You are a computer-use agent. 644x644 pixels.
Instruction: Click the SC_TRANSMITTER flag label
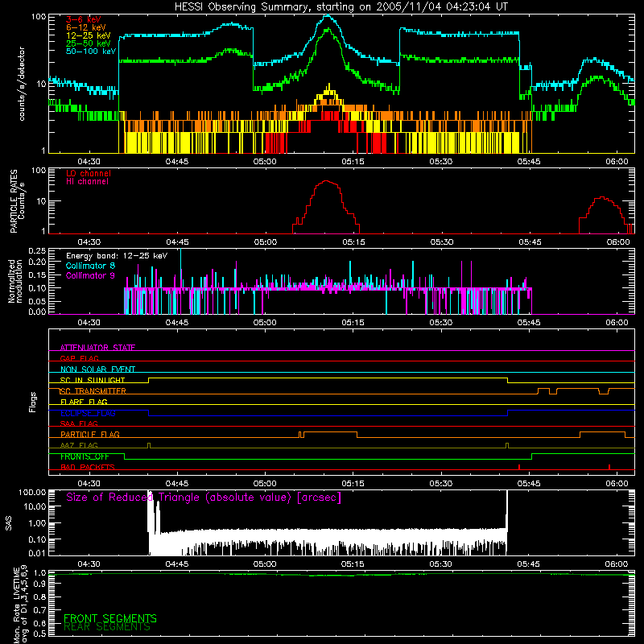coord(93,391)
